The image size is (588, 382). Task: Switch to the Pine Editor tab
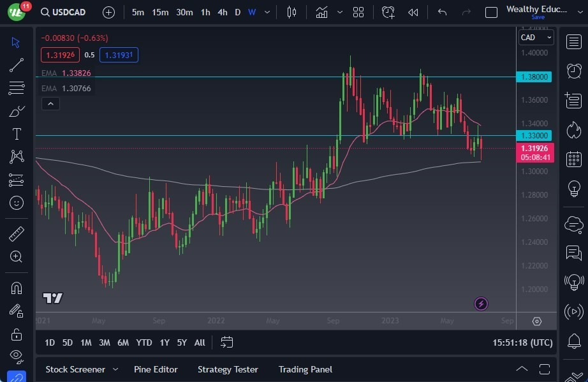tap(156, 369)
